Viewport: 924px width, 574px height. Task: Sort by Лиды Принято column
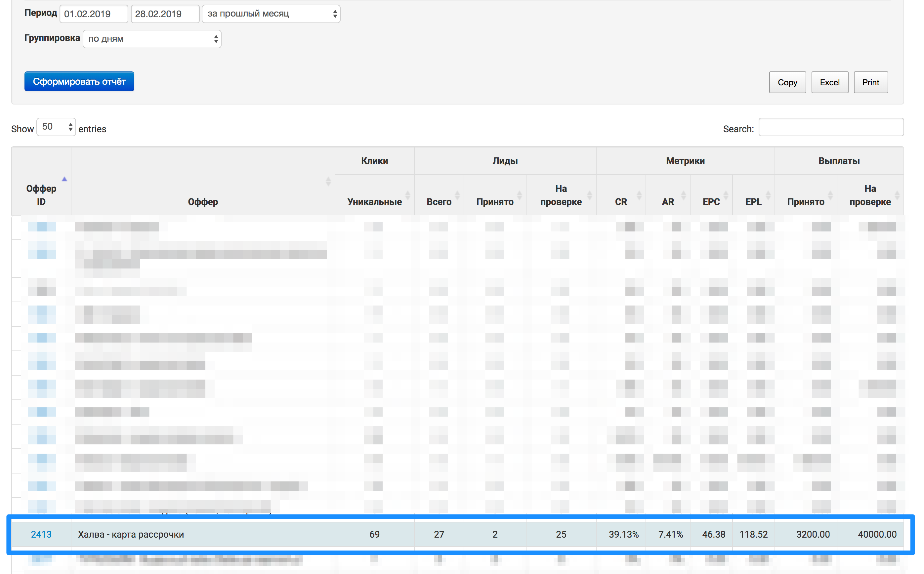[x=495, y=202]
